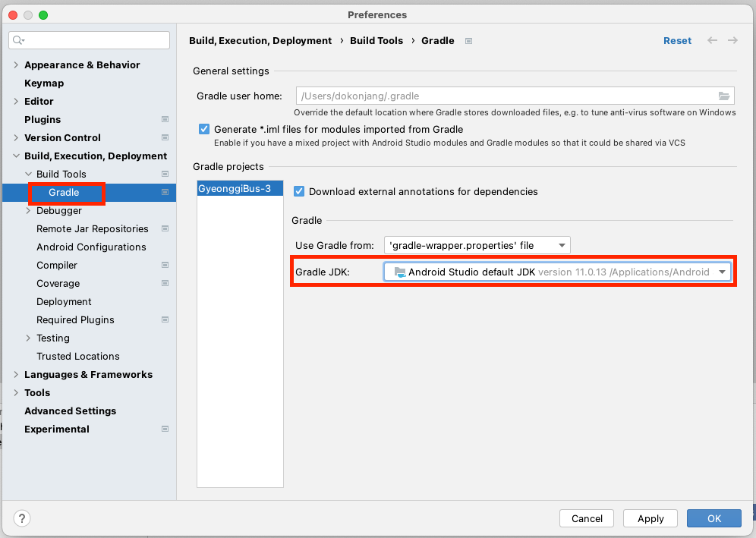Viewport: 756px width, 538px height.
Task: Expand the Version Control section
Action: pyautogui.click(x=16, y=137)
